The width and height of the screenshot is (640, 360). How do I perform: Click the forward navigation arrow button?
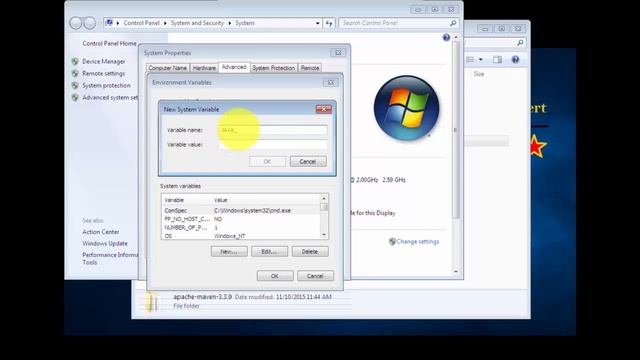pyautogui.click(x=89, y=23)
